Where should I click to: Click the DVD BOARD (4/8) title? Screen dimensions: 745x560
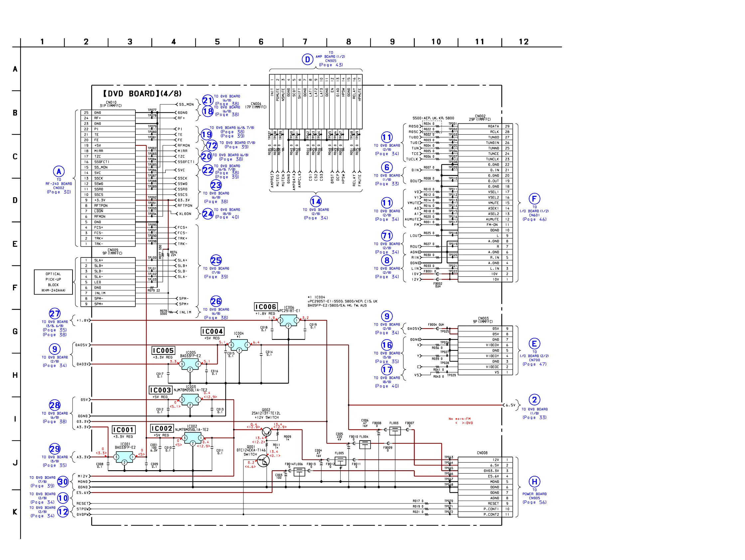pyautogui.click(x=142, y=94)
